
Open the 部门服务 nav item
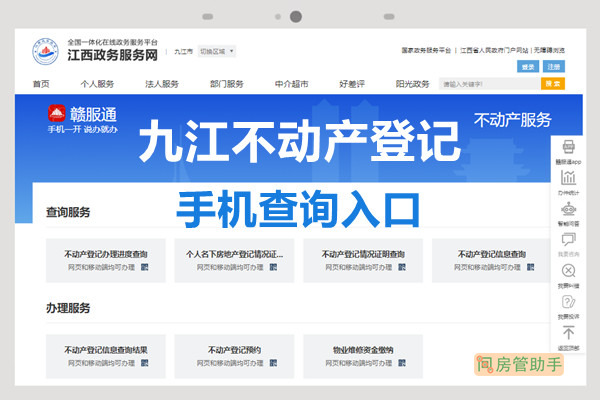pyautogui.click(x=227, y=84)
